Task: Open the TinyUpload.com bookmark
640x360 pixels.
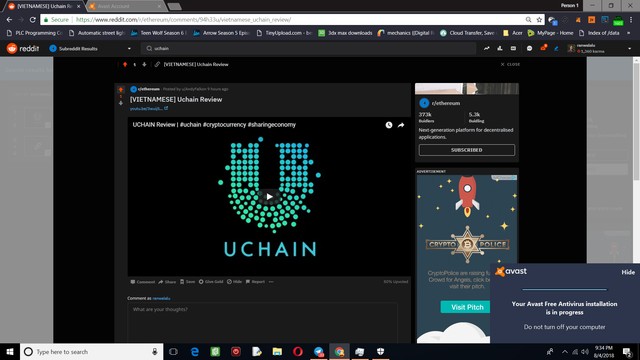Action: pos(284,33)
